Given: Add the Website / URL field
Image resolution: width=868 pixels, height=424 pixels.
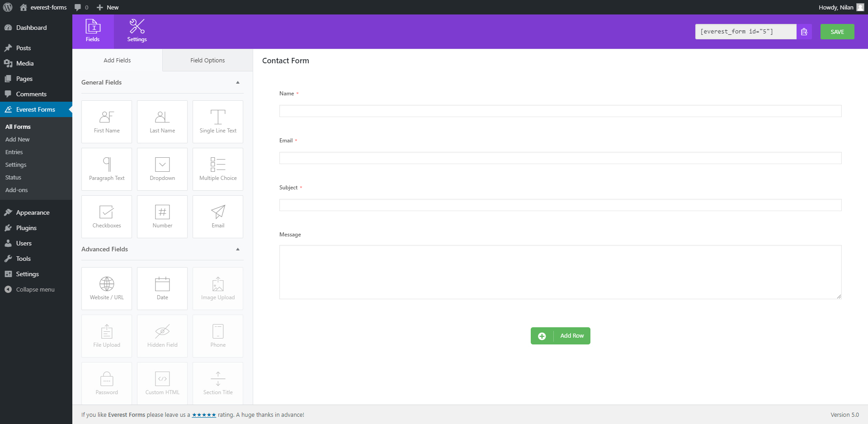Looking at the screenshot, I should click(107, 288).
